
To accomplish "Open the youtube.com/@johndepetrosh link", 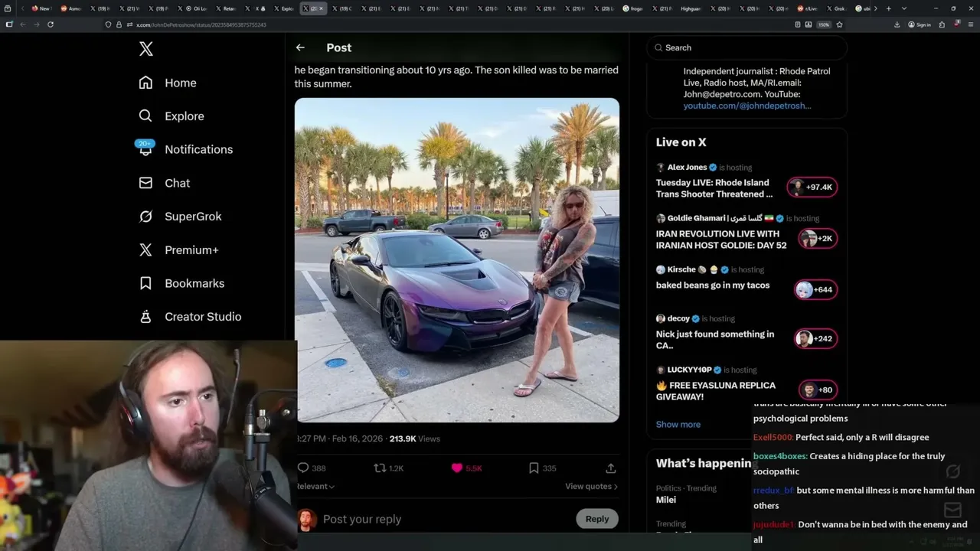I will [747, 106].
